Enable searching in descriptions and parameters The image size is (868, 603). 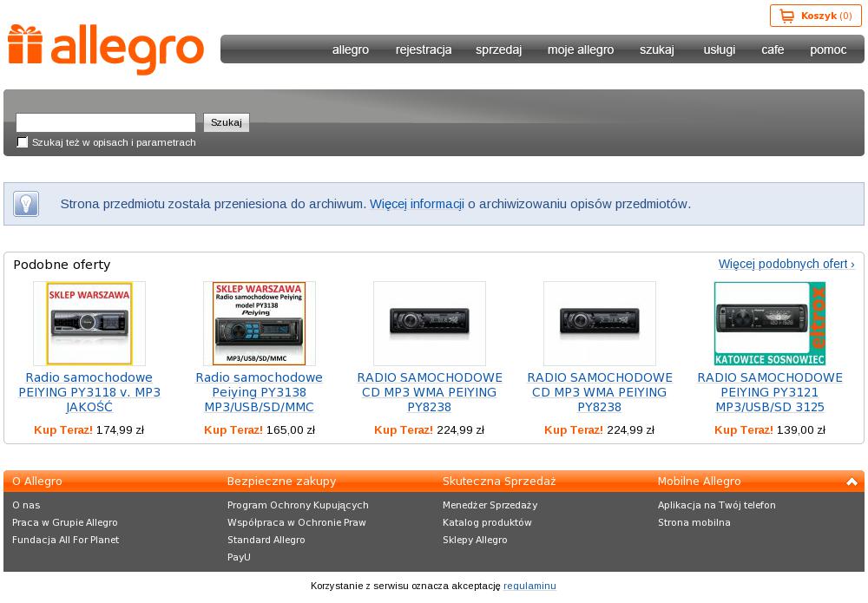coord(23,142)
